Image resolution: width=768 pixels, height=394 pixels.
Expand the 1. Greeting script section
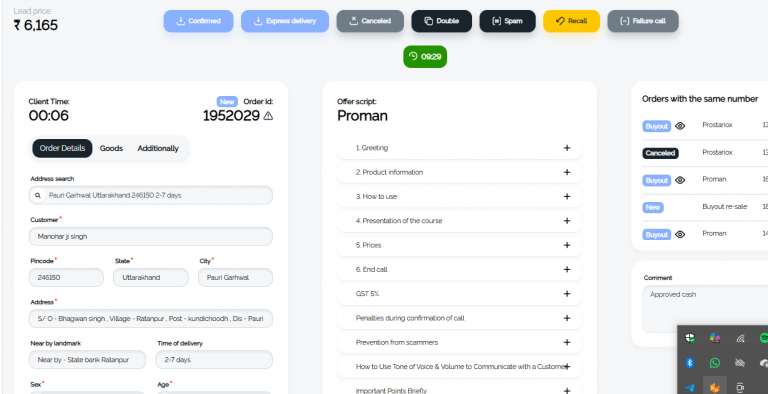point(459,148)
